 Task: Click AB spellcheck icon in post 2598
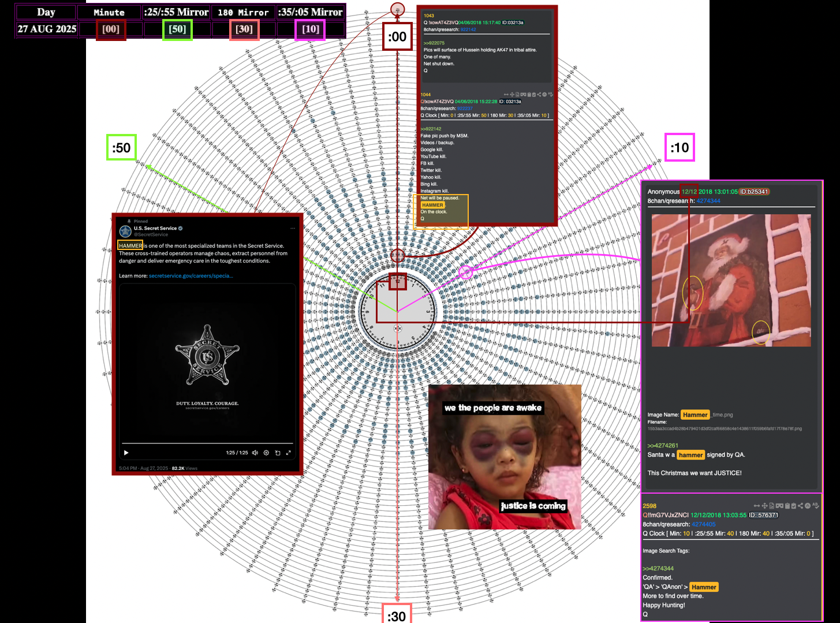coord(816,506)
